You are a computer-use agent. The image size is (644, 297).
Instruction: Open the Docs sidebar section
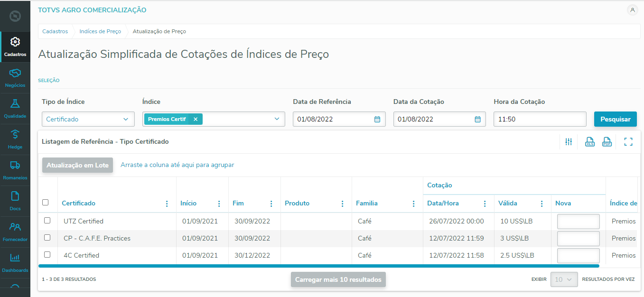coord(15,201)
